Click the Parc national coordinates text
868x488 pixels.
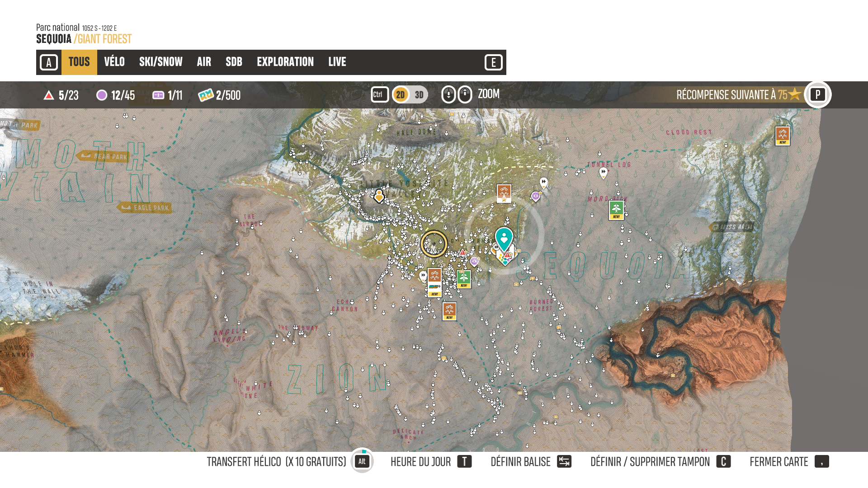point(76,28)
